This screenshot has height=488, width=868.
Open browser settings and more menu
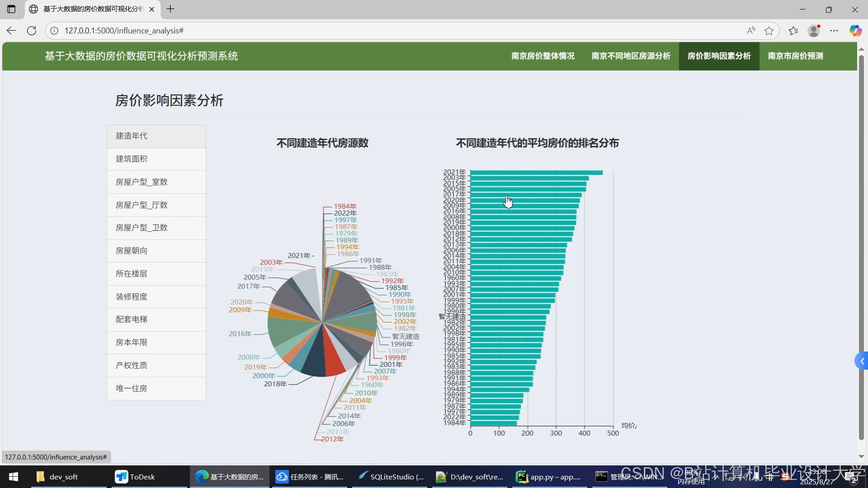pos(834,31)
